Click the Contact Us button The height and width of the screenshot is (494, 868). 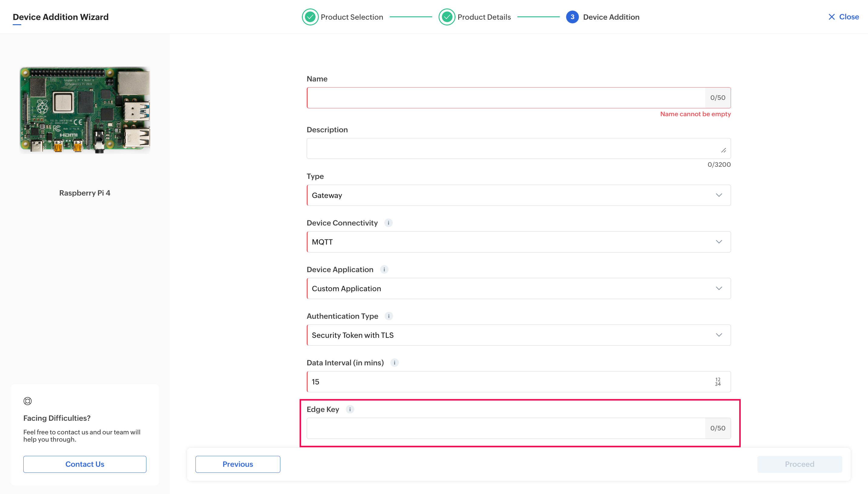(x=85, y=464)
